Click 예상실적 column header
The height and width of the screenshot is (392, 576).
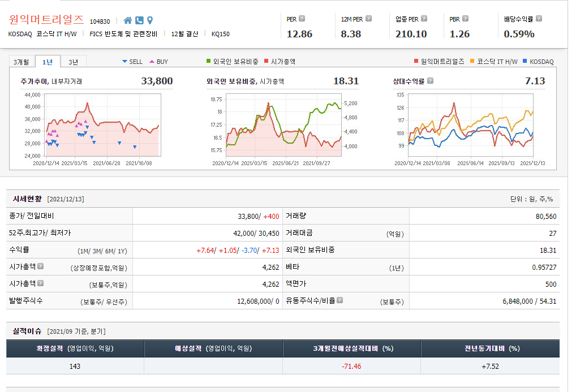[x=213, y=348]
